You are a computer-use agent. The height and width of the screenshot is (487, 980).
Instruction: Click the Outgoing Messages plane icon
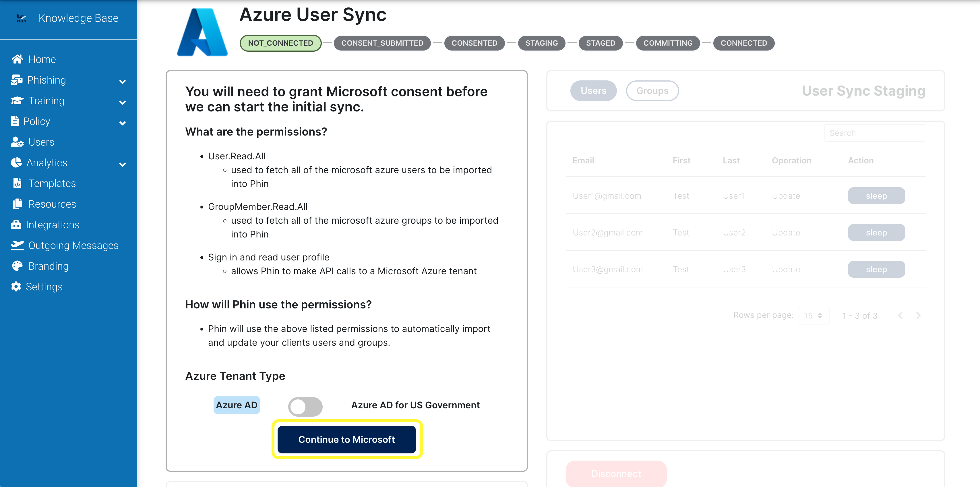17,245
